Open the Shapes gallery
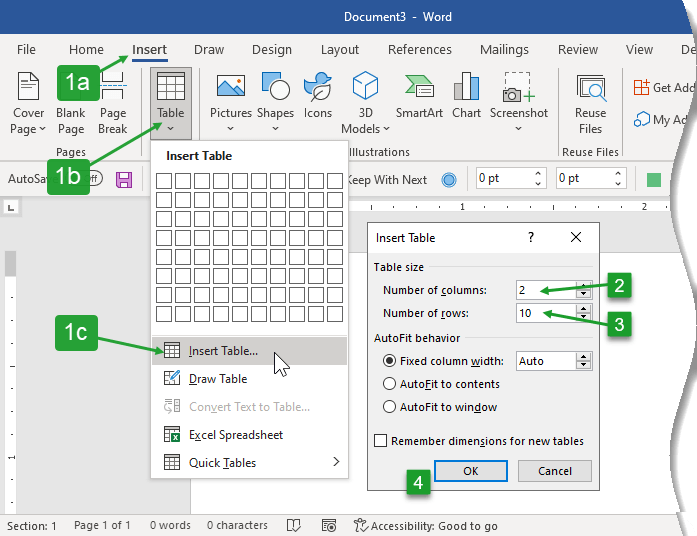 click(275, 102)
